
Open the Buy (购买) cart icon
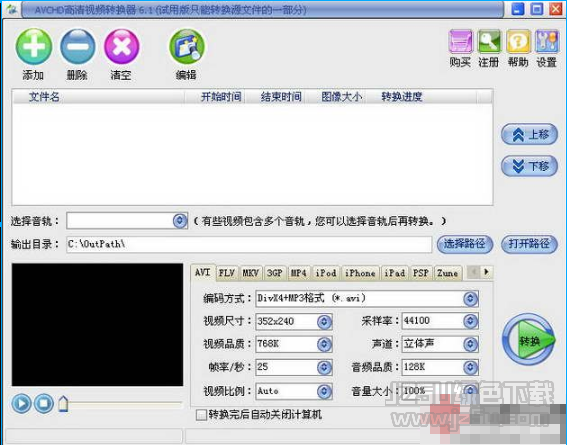(x=460, y=42)
